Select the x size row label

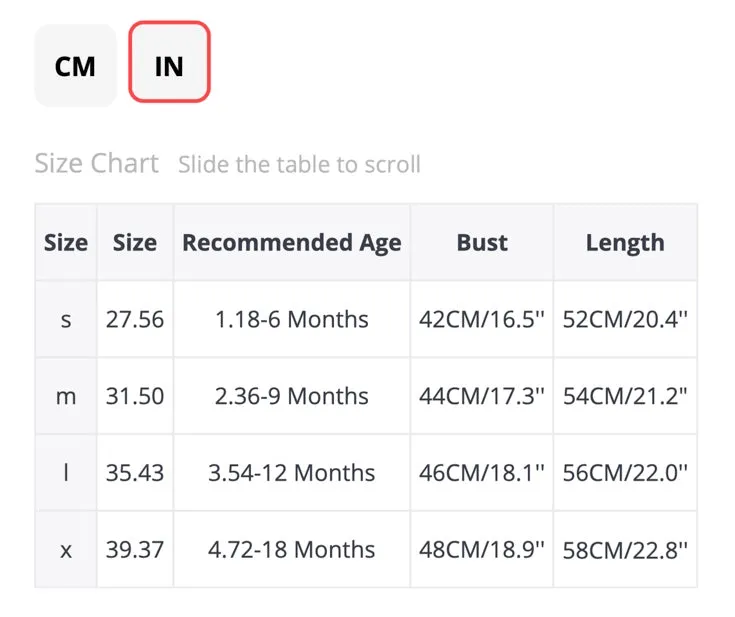(x=66, y=549)
